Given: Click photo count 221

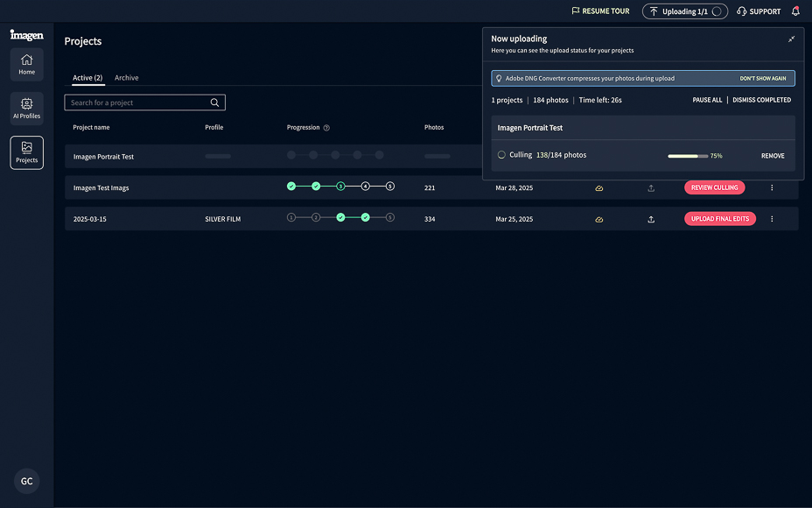Looking at the screenshot, I should 430,187.
